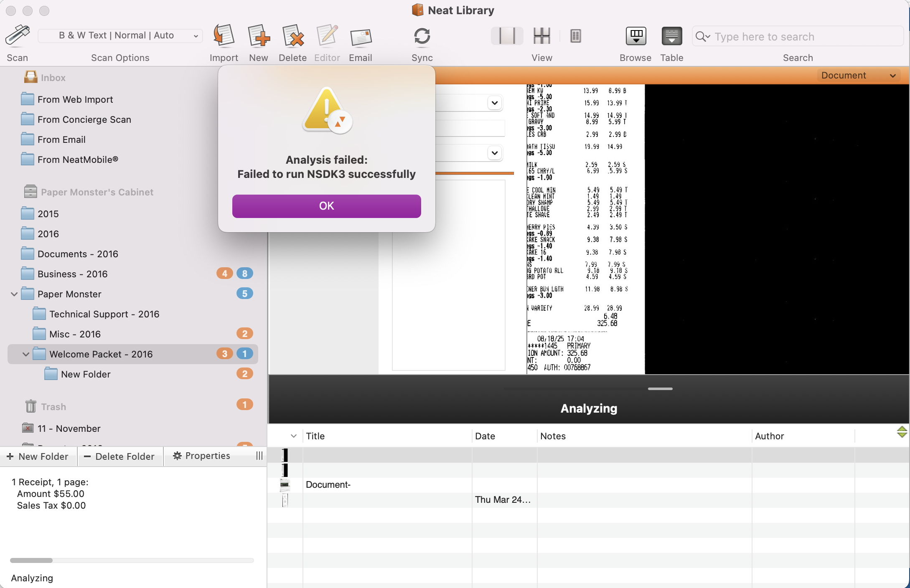Switch to split column view mode
Viewport: 910px width, 588px height.
541,36
